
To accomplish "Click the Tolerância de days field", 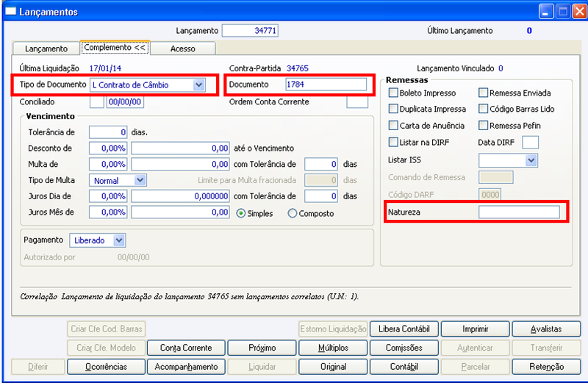I will 108,132.
